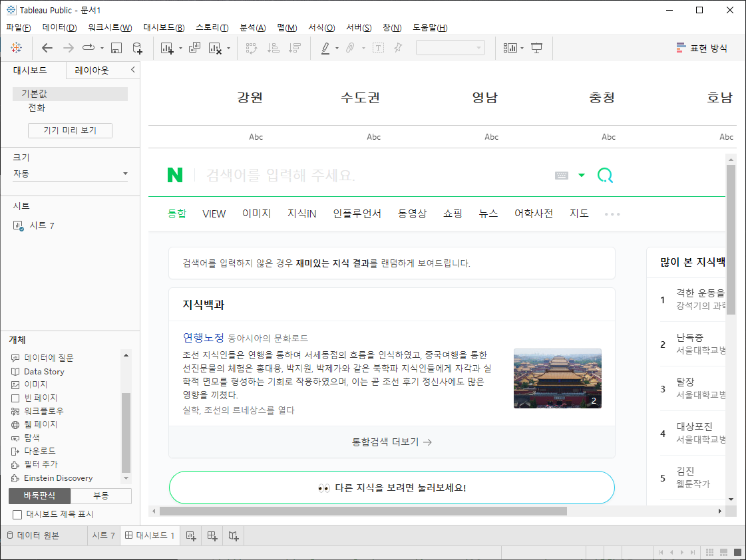Open the highlight dropdown arrow
Screen dimensions: 746x560
(337, 48)
